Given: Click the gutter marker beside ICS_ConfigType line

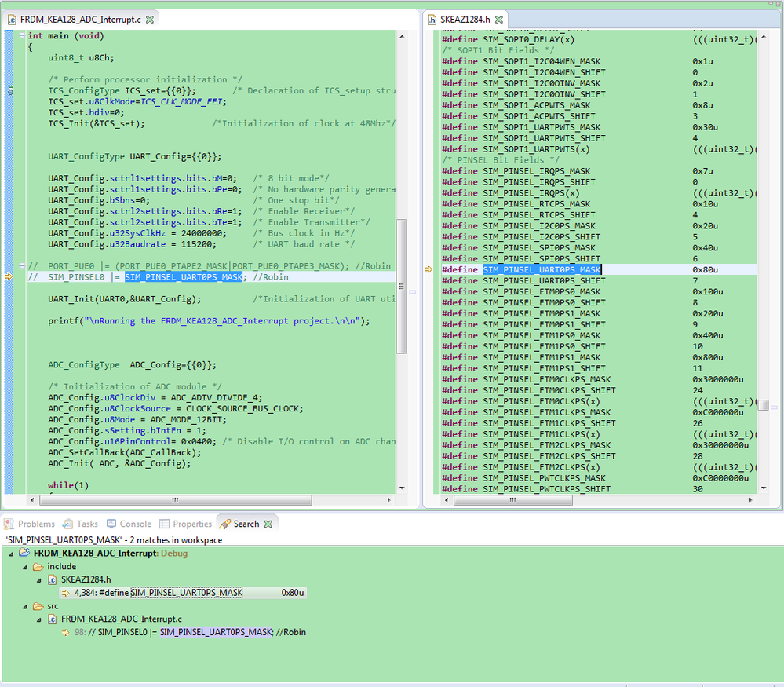Looking at the screenshot, I should coord(10,90).
